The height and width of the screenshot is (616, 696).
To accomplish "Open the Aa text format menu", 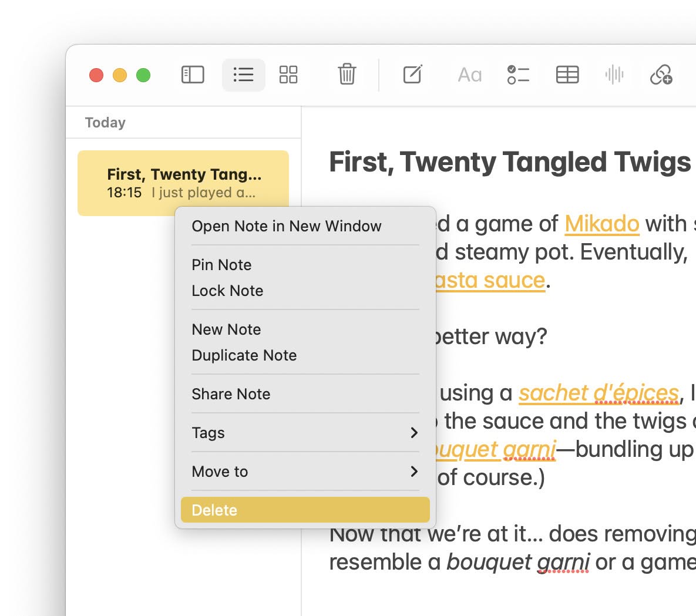I will click(470, 75).
